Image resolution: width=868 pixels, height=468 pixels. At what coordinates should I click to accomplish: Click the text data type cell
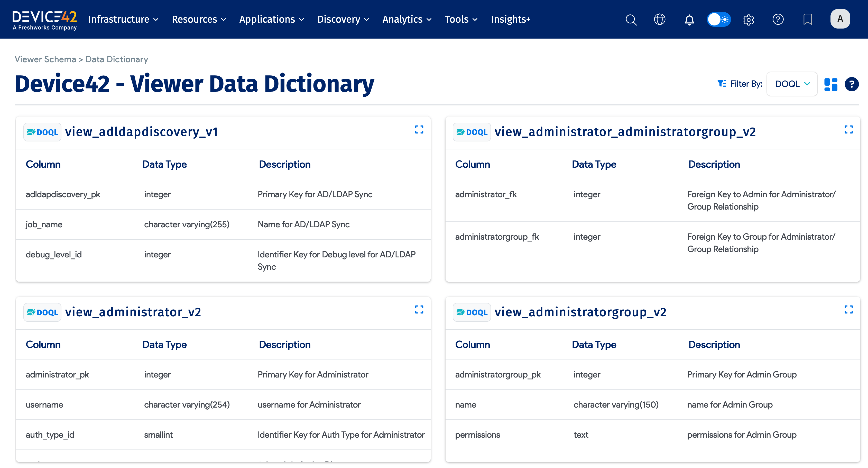[581, 435]
